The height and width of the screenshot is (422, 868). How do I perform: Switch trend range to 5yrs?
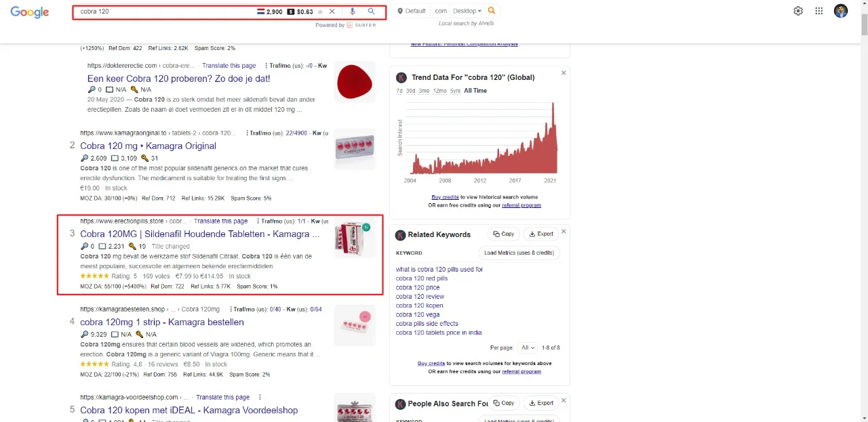coord(455,91)
